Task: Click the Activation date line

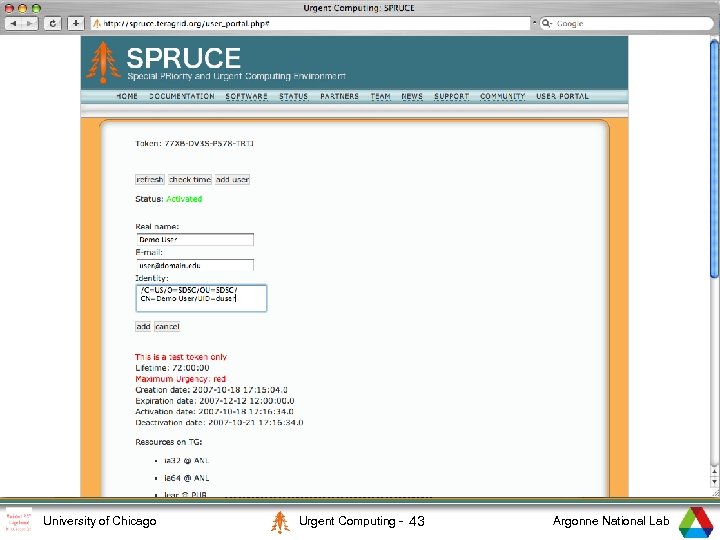Action: tap(214, 411)
